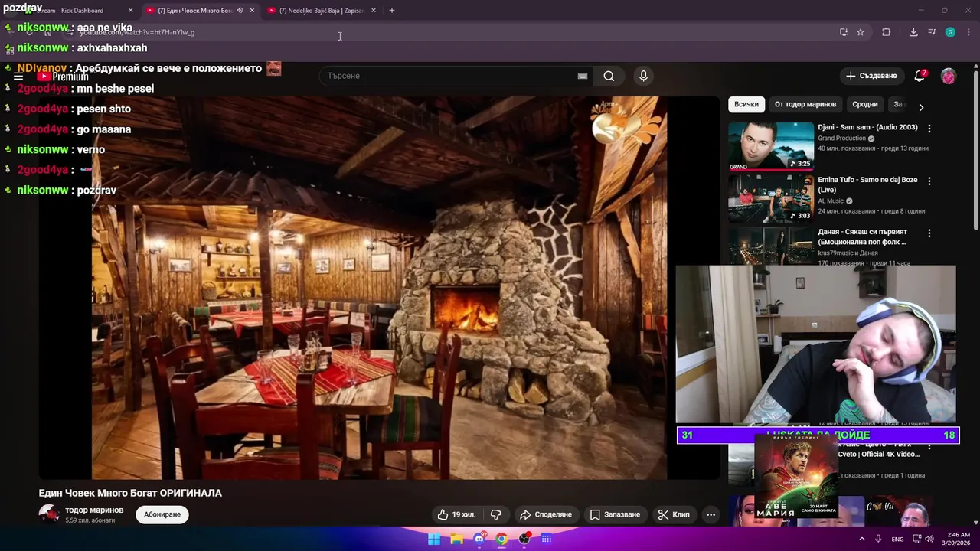
Task: Click the AL Music channel name
Action: coord(830,201)
